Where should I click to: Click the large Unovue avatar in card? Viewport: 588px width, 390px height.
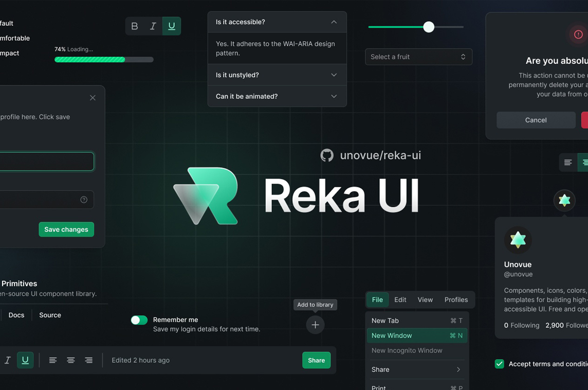tap(518, 240)
